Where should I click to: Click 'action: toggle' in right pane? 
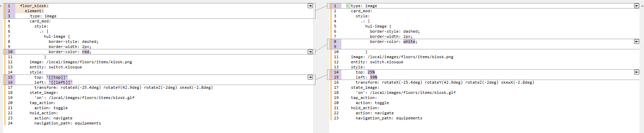[x=372, y=103]
